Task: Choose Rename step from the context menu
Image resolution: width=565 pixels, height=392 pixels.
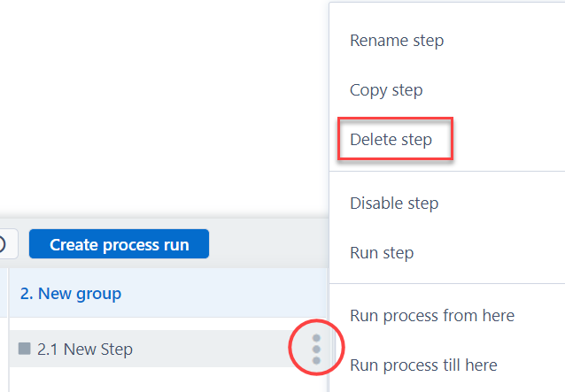Action: pyautogui.click(x=397, y=41)
